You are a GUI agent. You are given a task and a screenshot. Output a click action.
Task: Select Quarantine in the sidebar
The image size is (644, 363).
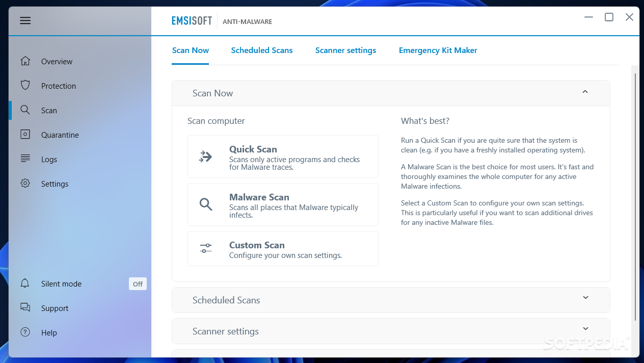(80, 135)
